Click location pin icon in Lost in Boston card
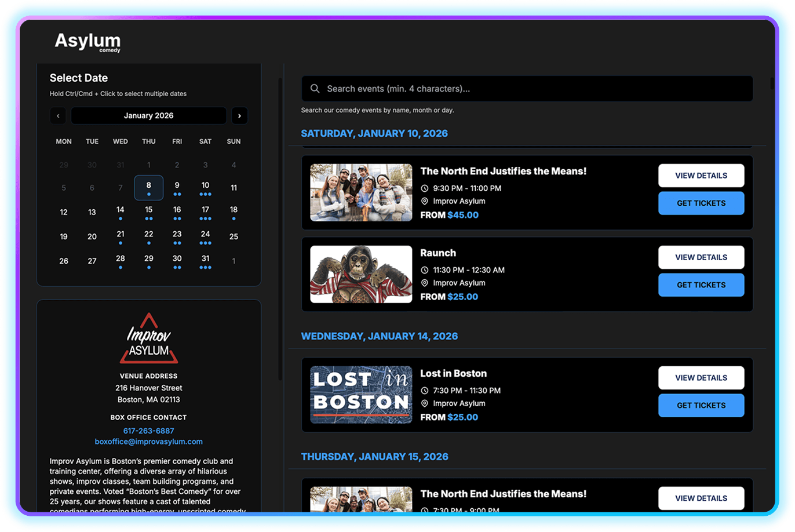Viewport: 795px width, 532px height. pyautogui.click(x=424, y=403)
